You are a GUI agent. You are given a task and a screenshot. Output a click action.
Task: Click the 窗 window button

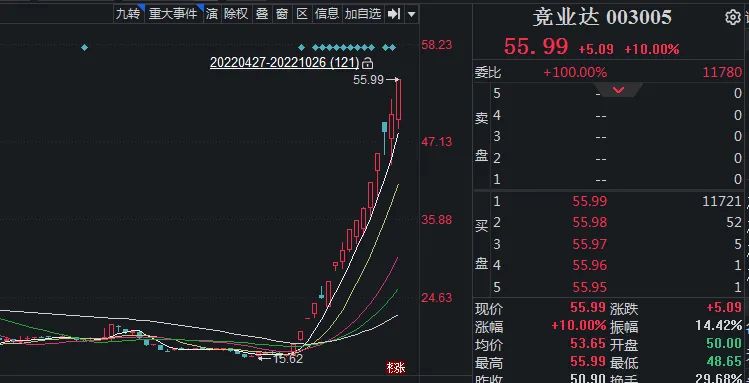point(282,14)
